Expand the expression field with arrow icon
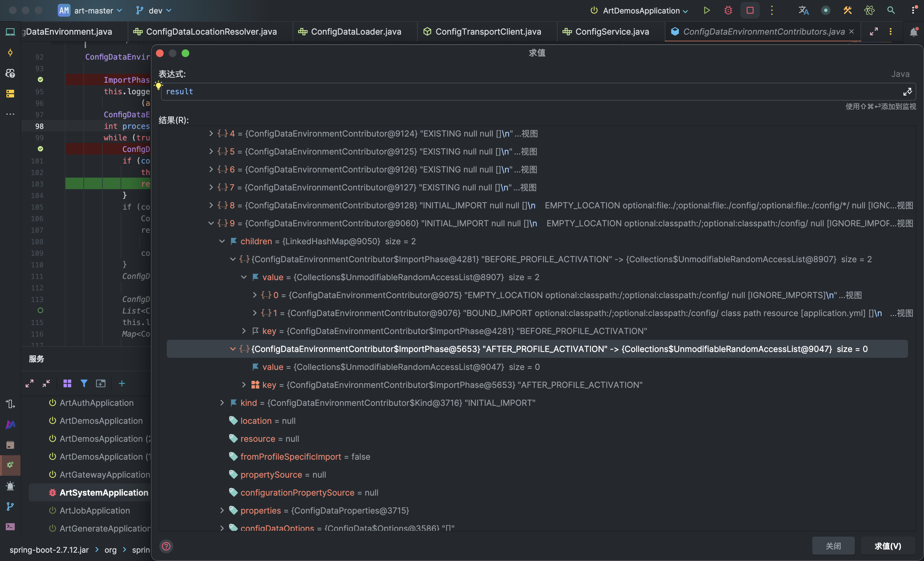This screenshot has width=924, height=561. click(x=907, y=92)
